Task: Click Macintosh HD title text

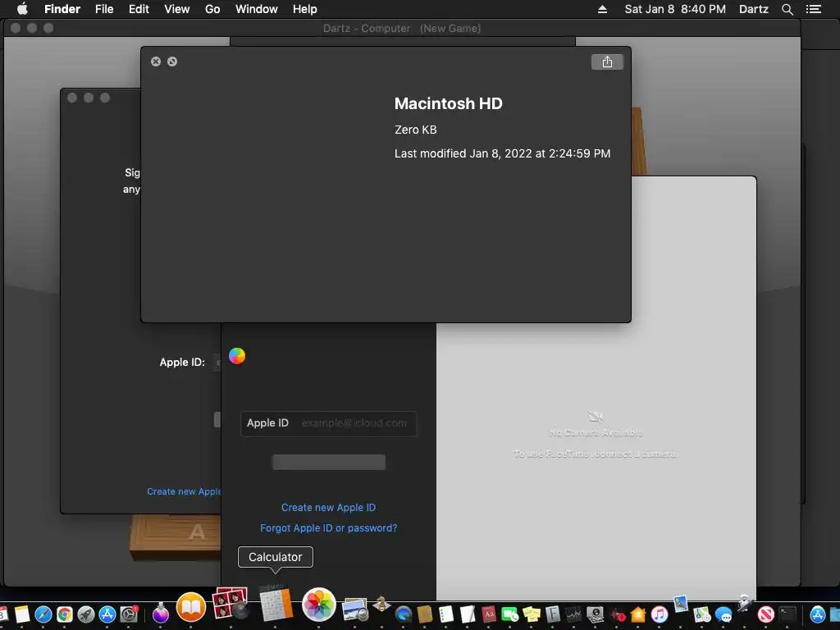Action: pos(449,103)
